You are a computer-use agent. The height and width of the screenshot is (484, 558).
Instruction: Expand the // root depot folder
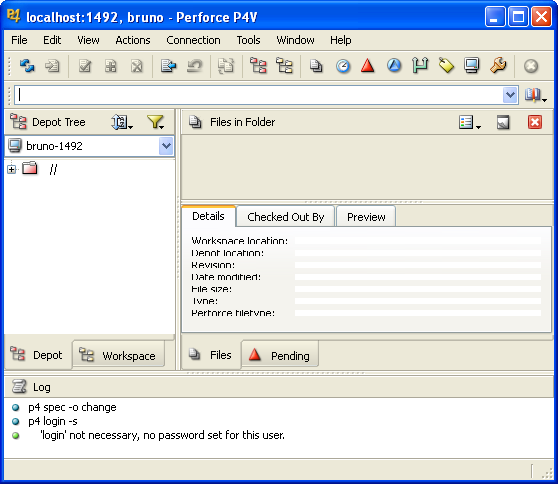pos(11,169)
